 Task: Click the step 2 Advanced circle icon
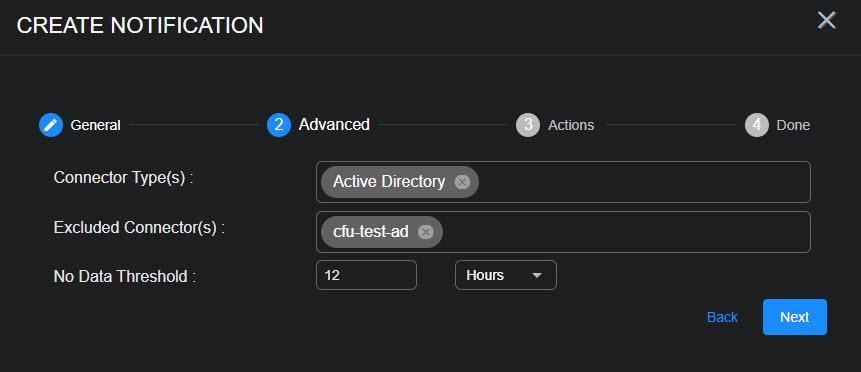pyautogui.click(x=279, y=125)
